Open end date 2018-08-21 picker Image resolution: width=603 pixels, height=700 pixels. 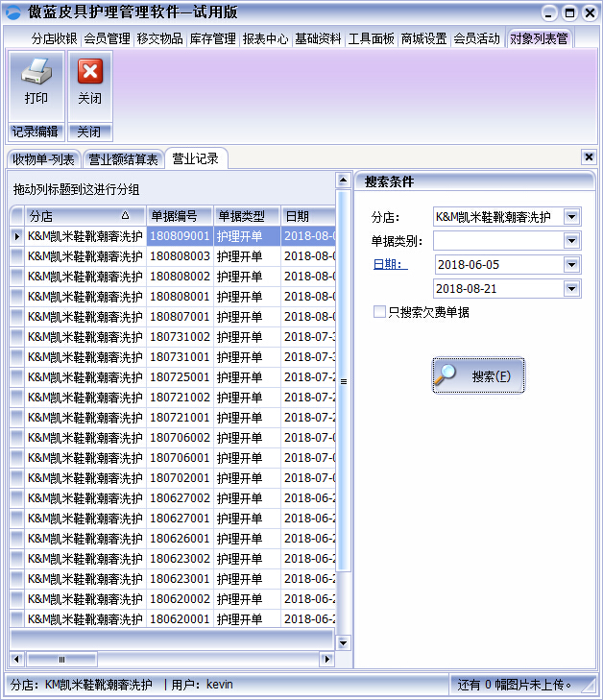pyautogui.click(x=572, y=288)
